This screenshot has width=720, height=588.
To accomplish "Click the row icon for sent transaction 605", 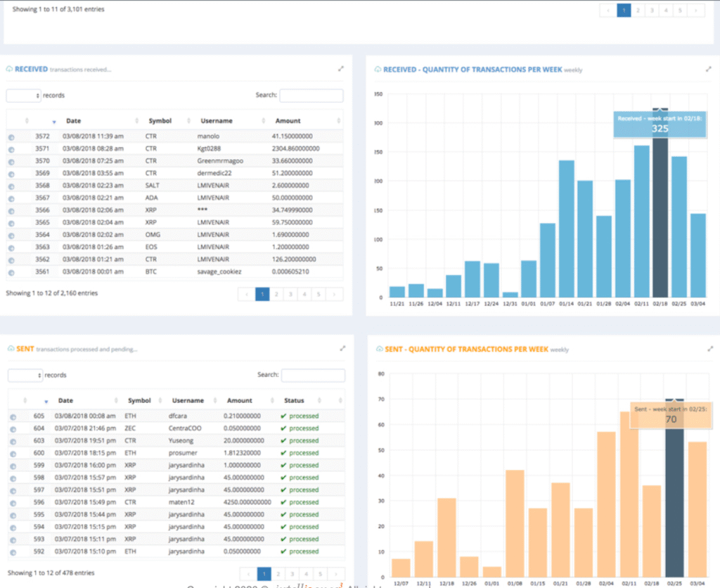I will (11, 416).
